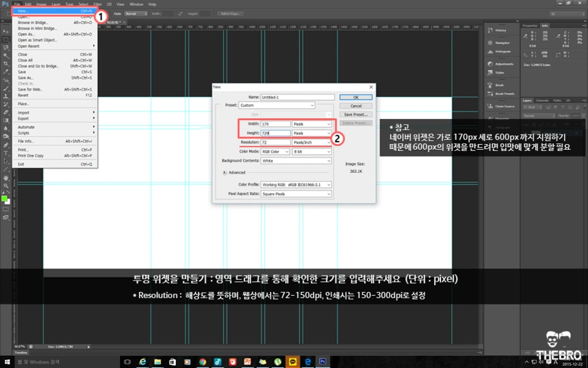Toggle Quick Mask mode in the toolbar

click(5, 209)
